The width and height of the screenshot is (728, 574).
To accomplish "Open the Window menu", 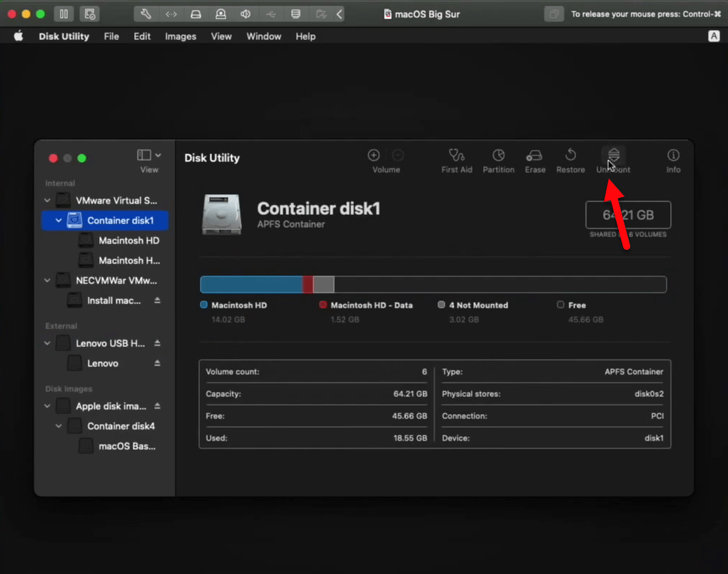I will tap(263, 36).
